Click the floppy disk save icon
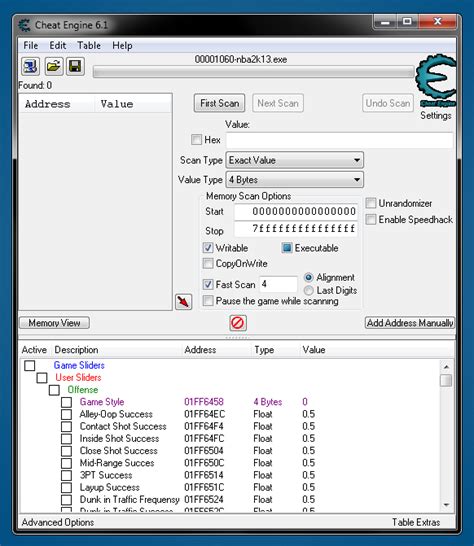The image size is (474, 546). 75,66
